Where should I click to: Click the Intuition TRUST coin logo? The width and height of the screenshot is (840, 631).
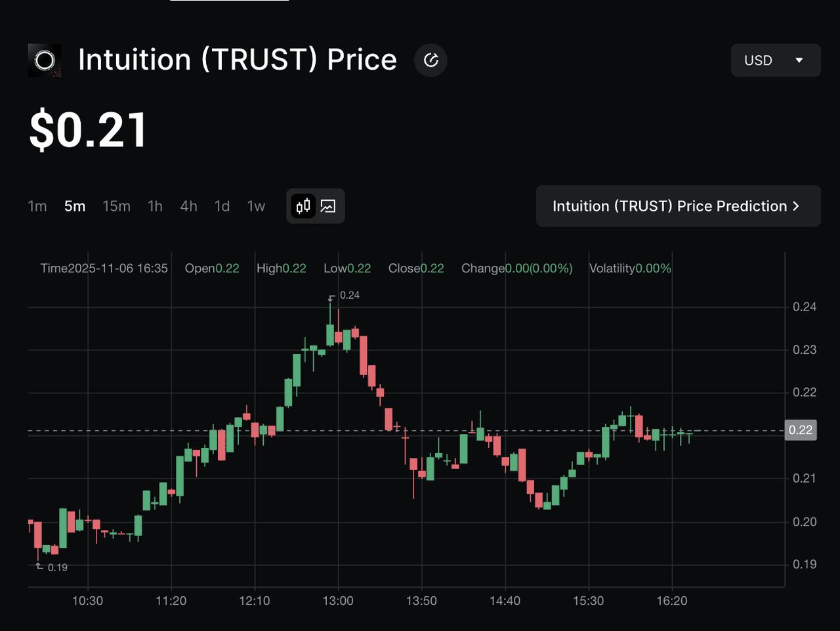pyautogui.click(x=43, y=60)
